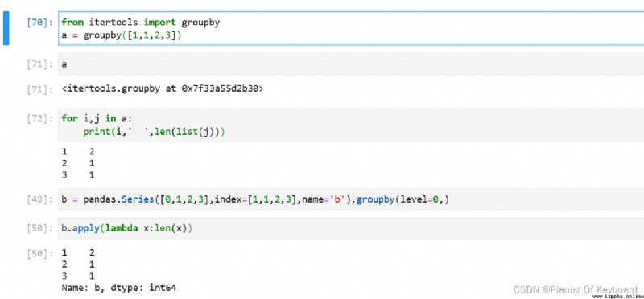The height and width of the screenshot is (299, 644).
Task: Click the blue collapse bar beside cell 70
Action: pyautogui.click(x=6, y=28)
